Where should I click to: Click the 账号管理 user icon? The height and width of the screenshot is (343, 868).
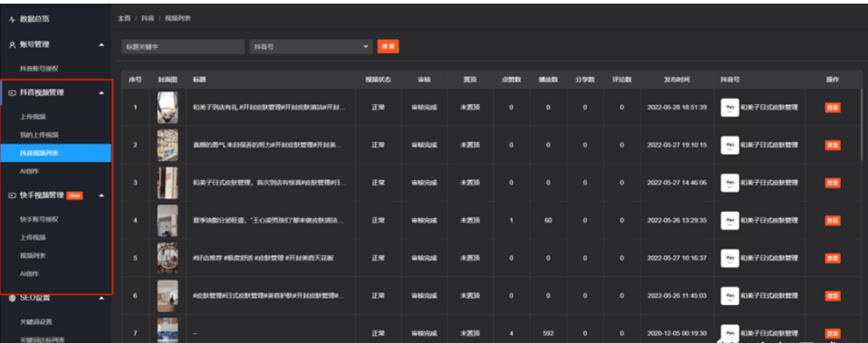click(13, 45)
